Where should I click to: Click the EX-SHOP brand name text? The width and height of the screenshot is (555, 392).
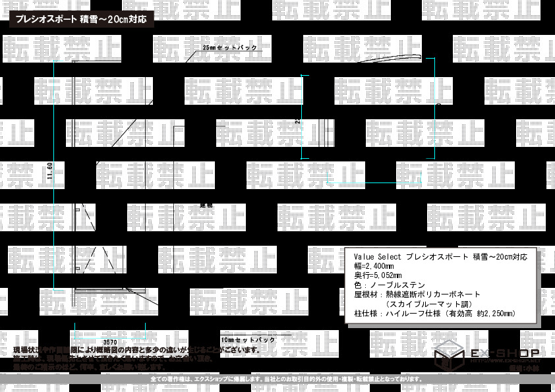pos(505,352)
